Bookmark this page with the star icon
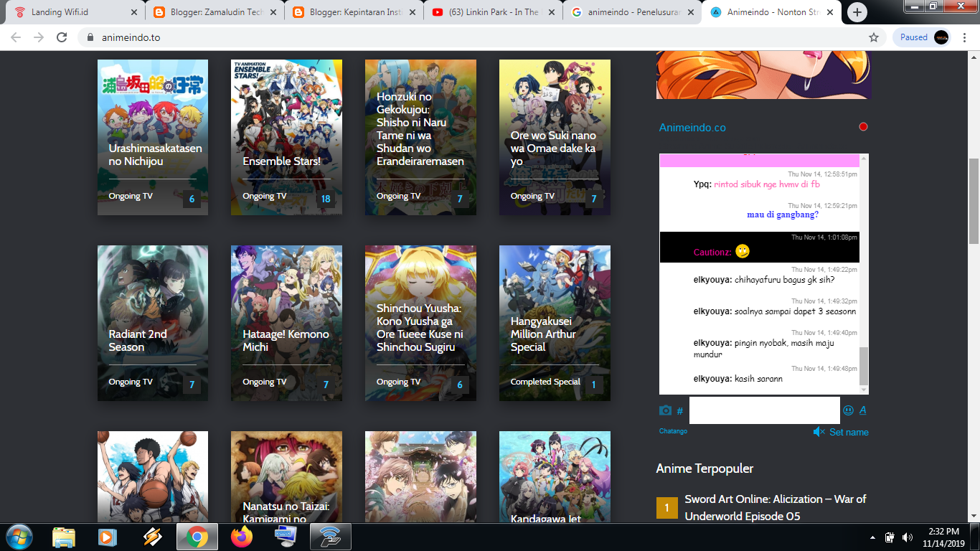This screenshot has height=551, width=980. click(873, 37)
